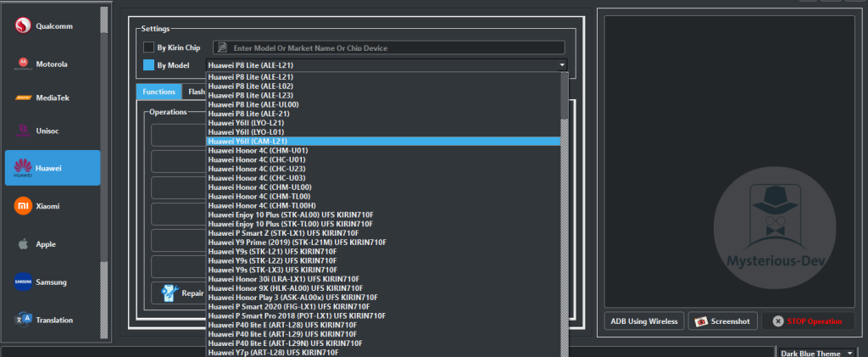Select Huawei Honor 4C (CHM-UL00)
Screen dimensions: 868x357
[x=382, y=187]
